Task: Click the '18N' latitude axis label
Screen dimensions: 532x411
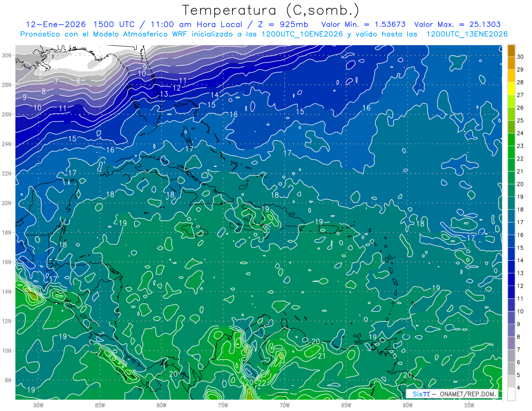Action: click(x=7, y=232)
